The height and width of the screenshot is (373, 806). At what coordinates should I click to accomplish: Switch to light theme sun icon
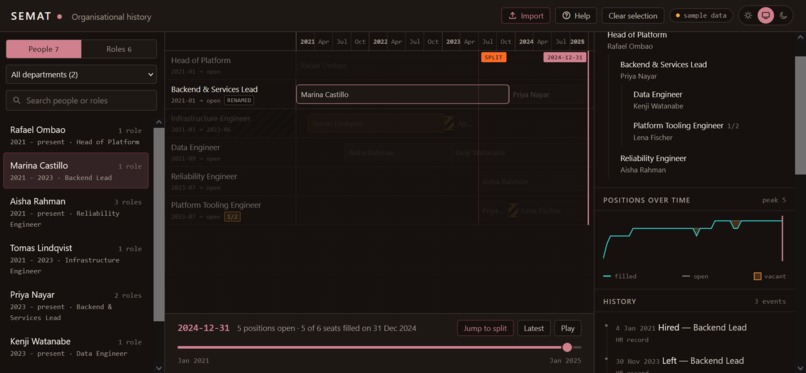click(x=748, y=15)
